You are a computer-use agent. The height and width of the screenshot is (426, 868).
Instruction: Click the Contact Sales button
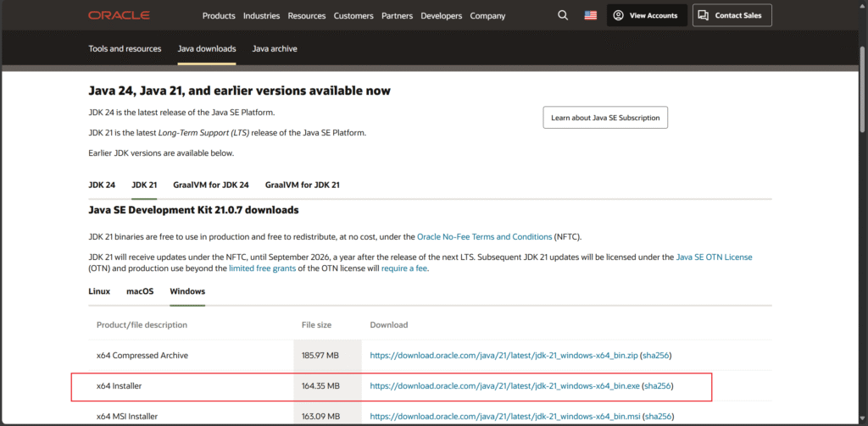point(732,15)
